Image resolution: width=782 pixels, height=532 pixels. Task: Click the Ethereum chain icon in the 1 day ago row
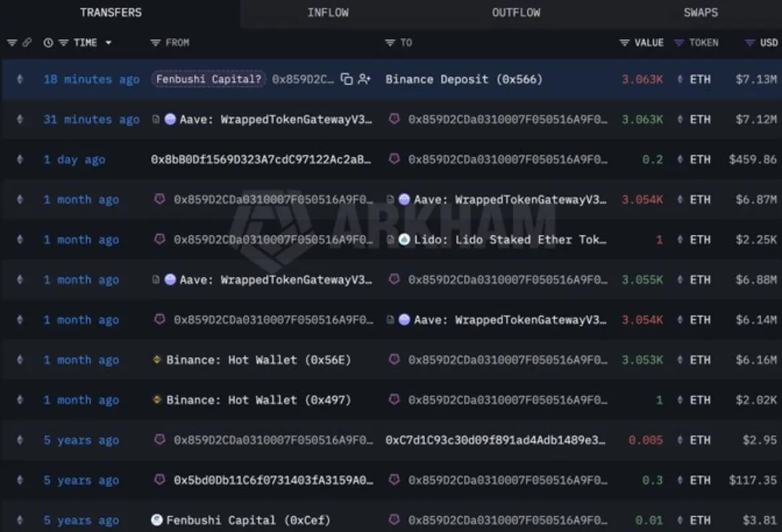coord(20,160)
